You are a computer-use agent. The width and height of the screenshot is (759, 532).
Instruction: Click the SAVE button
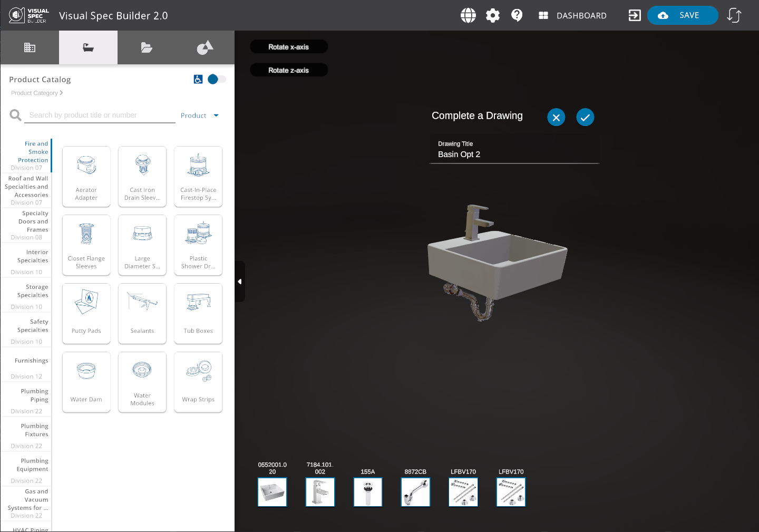pyautogui.click(x=682, y=15)
